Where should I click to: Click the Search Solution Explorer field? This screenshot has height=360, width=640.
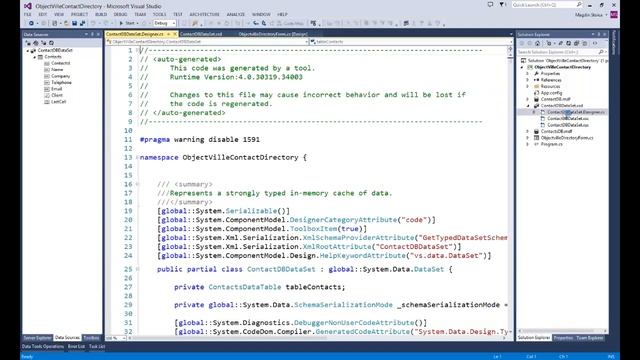561,52
